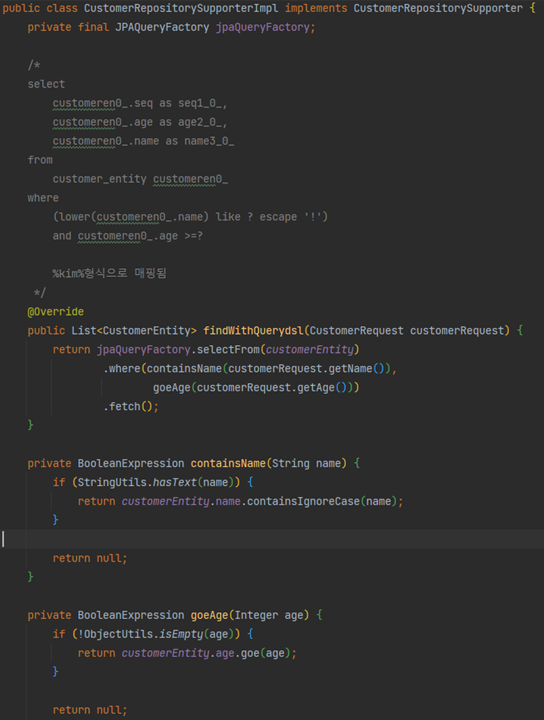Click the containsName call inside .where
Viewport: 544px width, 720px height.
pos(184,368)
